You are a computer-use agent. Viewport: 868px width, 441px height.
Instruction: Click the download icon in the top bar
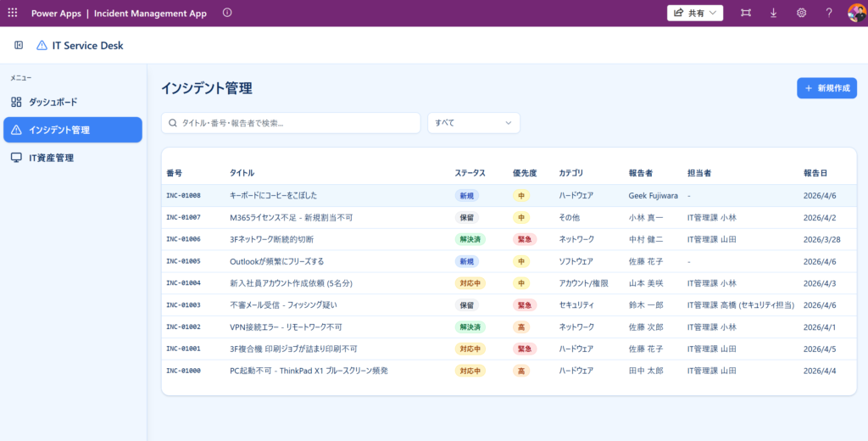773,13
